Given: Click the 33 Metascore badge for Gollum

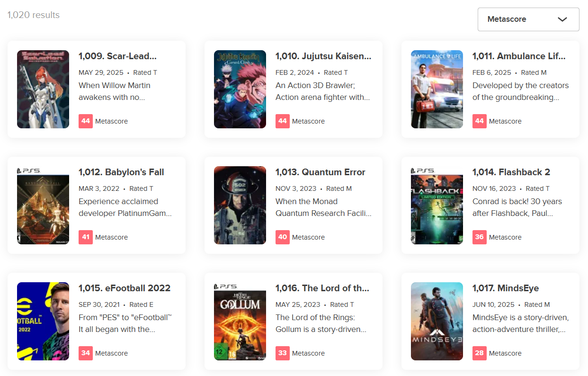Looking at the screenshot, I should (283, 353).
